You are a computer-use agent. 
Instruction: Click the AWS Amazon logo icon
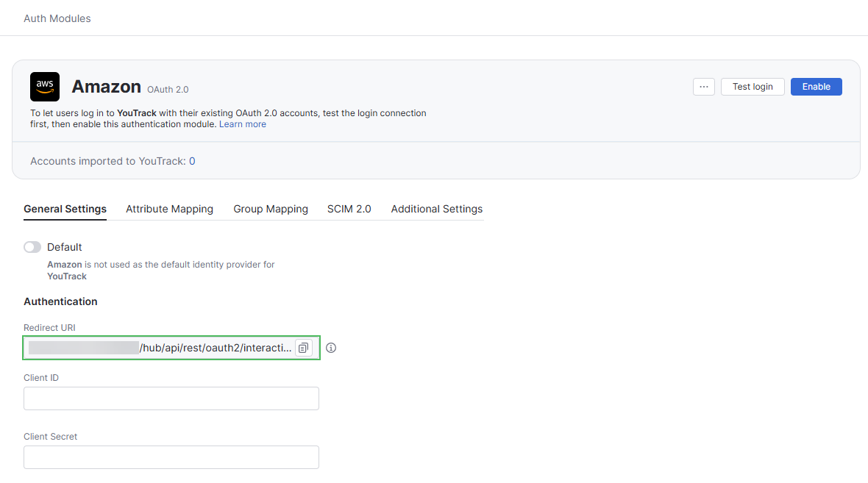45,87
